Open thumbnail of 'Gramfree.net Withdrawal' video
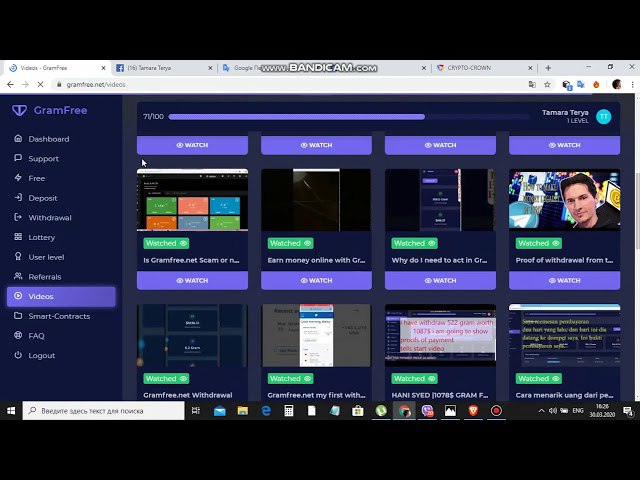This screenshot has height=480, width=640. (192, 335)
